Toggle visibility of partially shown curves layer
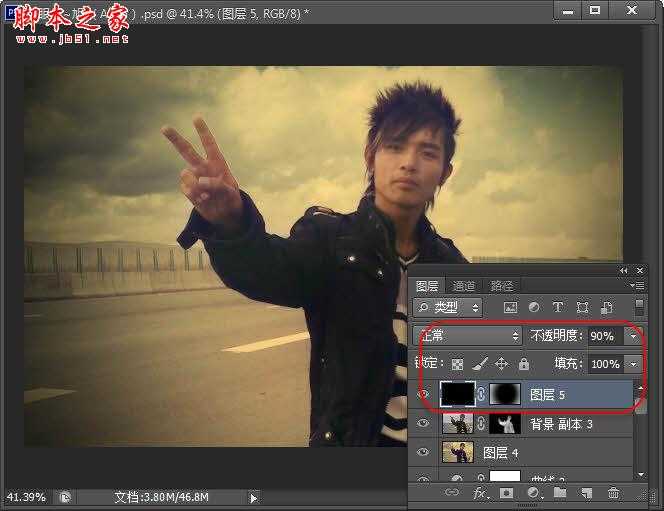 (423, 478)
